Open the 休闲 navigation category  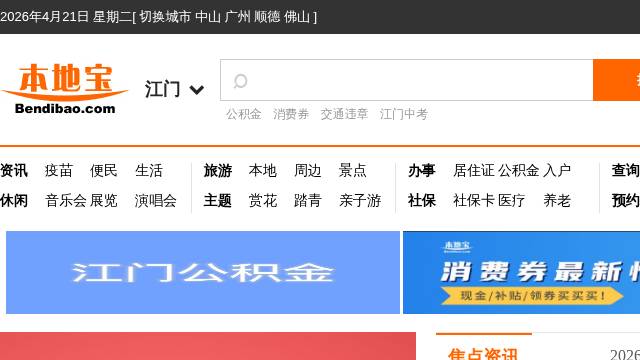(x=14, y=200)
